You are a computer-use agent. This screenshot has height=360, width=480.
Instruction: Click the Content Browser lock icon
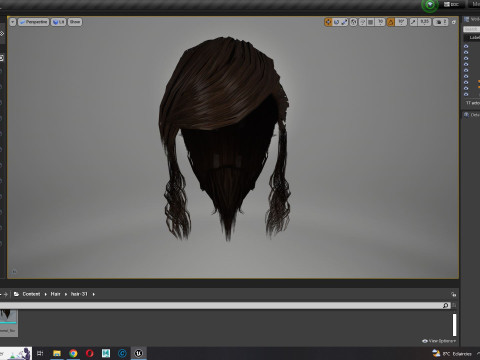coord(453,294)
